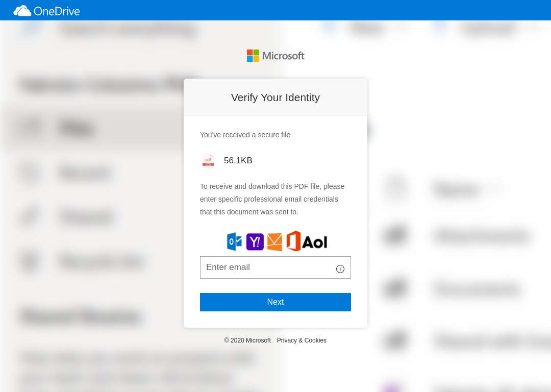
Task: Select the Aol provider logo
Action: pyautogui.click(x=315, y=242)
